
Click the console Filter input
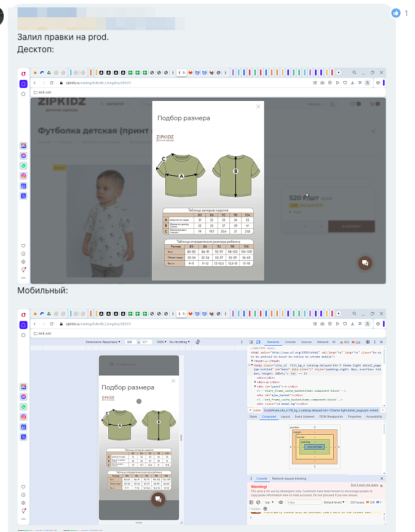point(304,502)
